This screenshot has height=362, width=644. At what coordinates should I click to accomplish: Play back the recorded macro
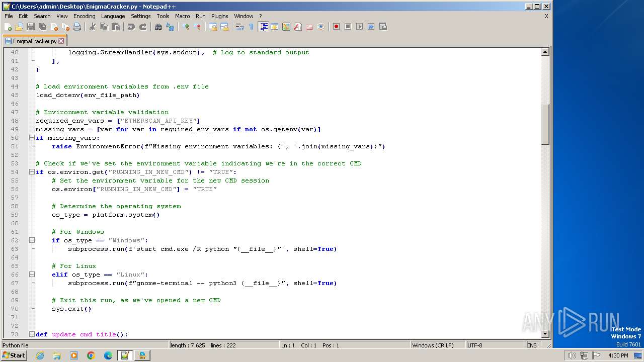coord(360,27)
